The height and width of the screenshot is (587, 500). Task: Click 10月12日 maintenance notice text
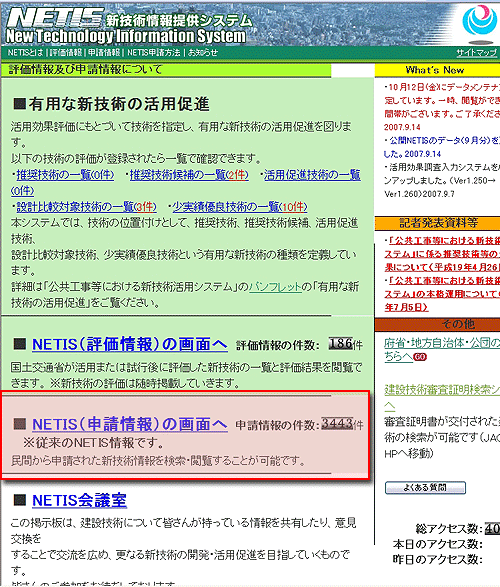pyautogui.click(x=442, y=107)
